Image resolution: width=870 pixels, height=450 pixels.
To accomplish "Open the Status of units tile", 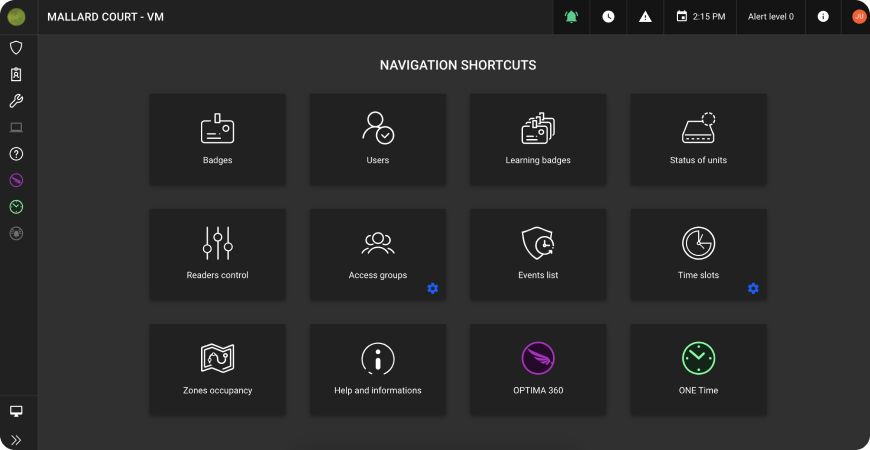I will click(698, 140).
